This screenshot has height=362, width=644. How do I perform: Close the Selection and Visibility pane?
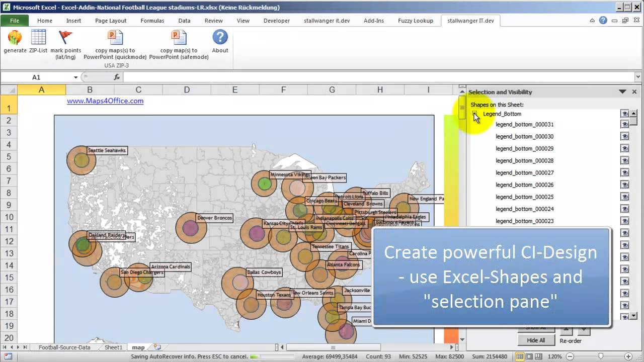coord(634,92)
